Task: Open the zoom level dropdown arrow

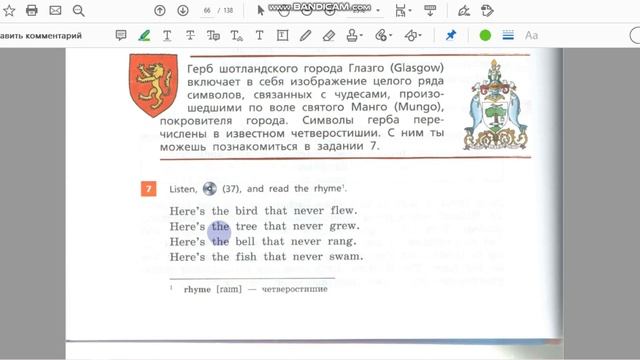Action: tap(378, 11)
